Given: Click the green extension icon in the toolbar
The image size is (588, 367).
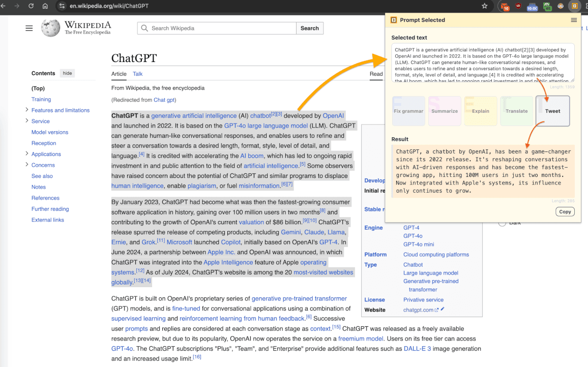Looking at the screenshot, I should coord(546,7).
